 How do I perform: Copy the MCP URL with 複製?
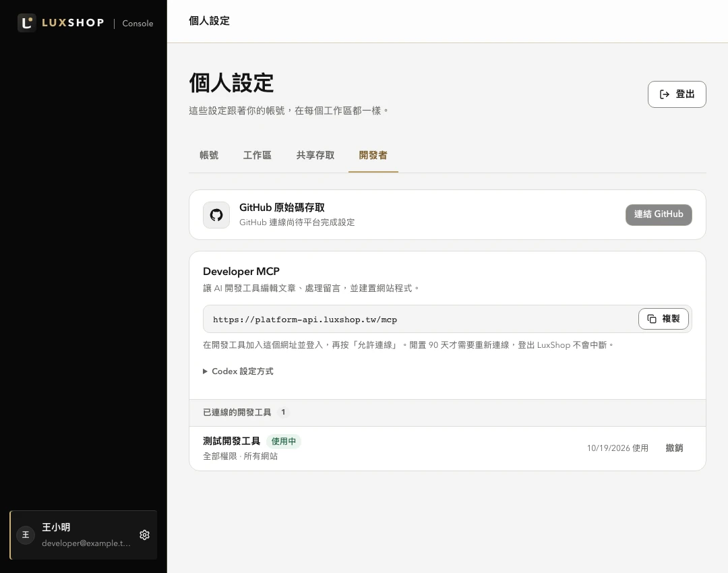tap(663, 319)
